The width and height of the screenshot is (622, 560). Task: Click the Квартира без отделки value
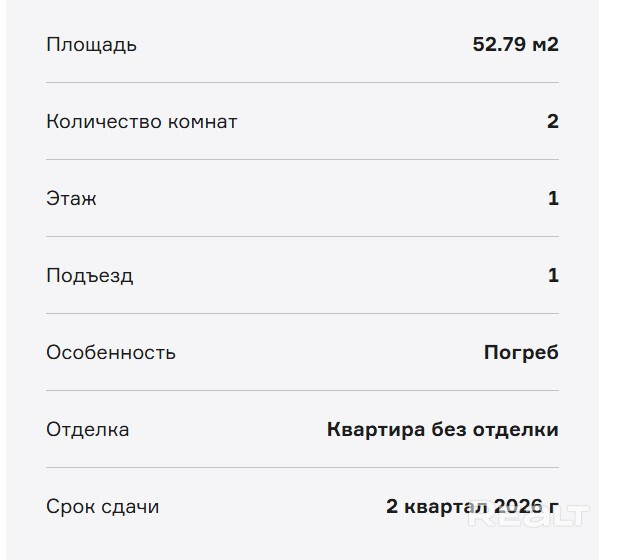[442, 430]
